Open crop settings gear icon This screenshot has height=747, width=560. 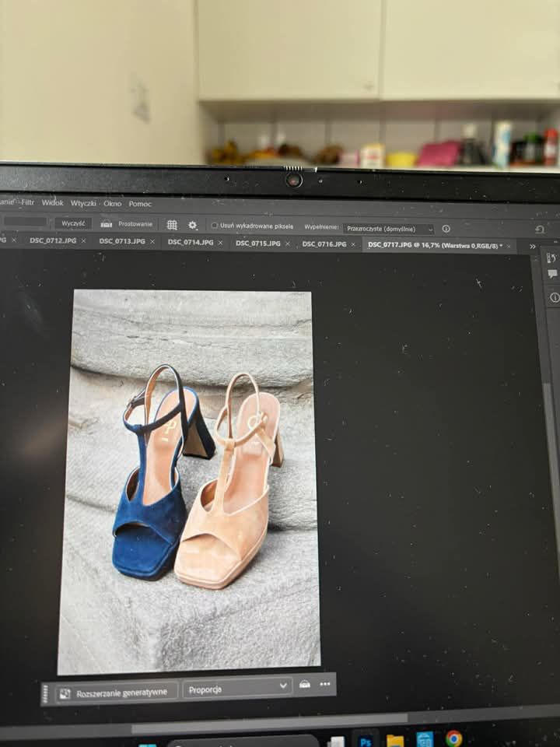[193, 225]
